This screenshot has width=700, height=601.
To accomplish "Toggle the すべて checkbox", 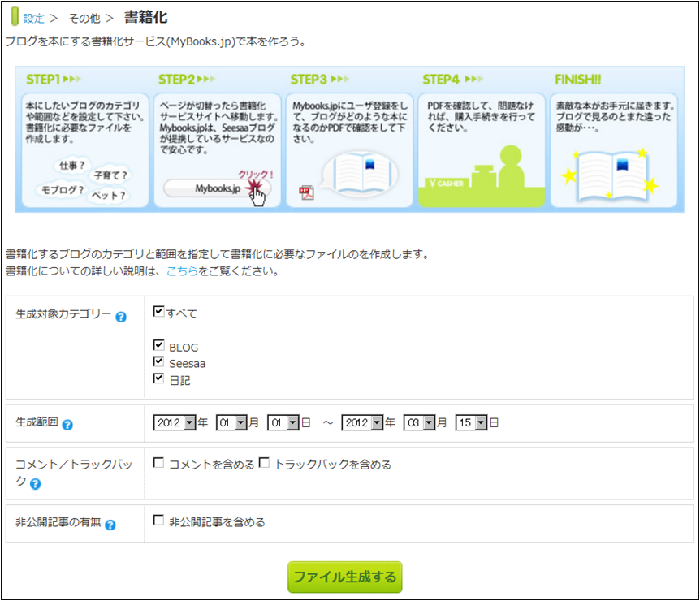I will (158, 312).
